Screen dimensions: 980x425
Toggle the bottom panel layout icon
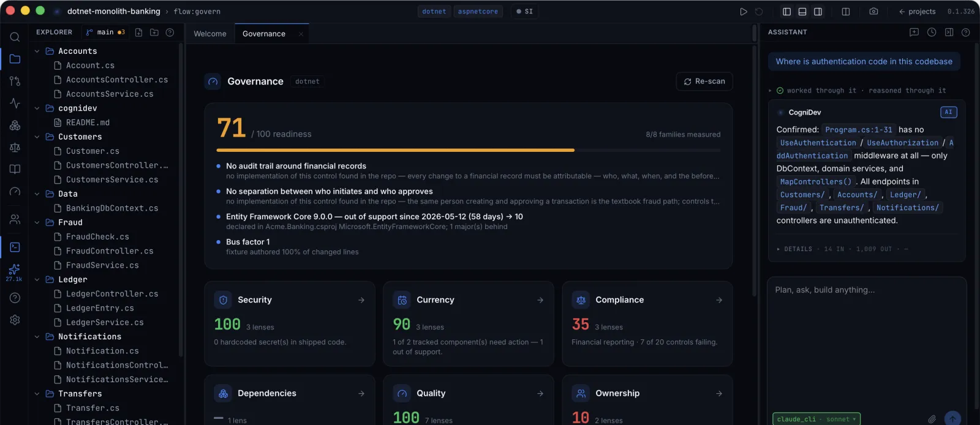802,12
